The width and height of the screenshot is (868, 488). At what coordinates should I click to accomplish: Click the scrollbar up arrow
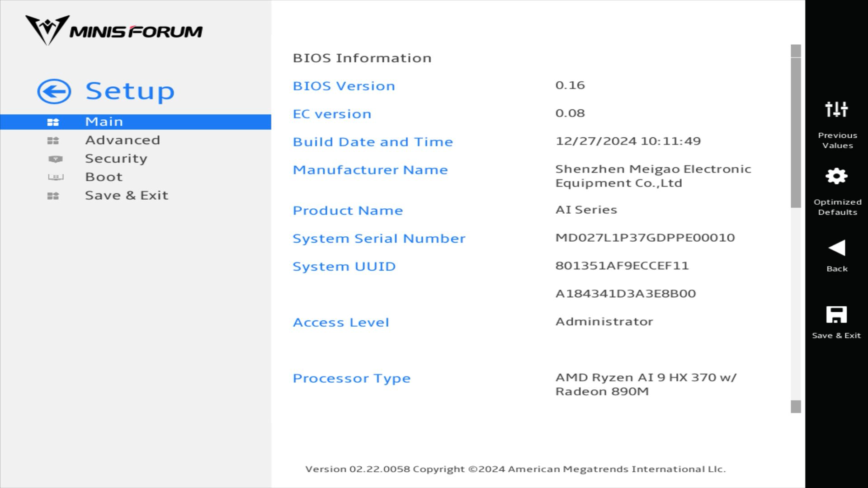pos(796,51)
